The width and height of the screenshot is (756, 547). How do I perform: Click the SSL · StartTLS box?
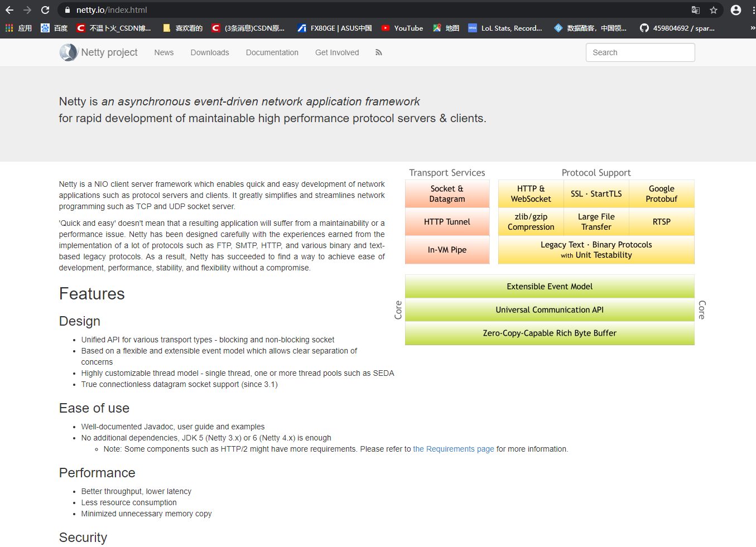pyautogui.click(x=596, y=193)
